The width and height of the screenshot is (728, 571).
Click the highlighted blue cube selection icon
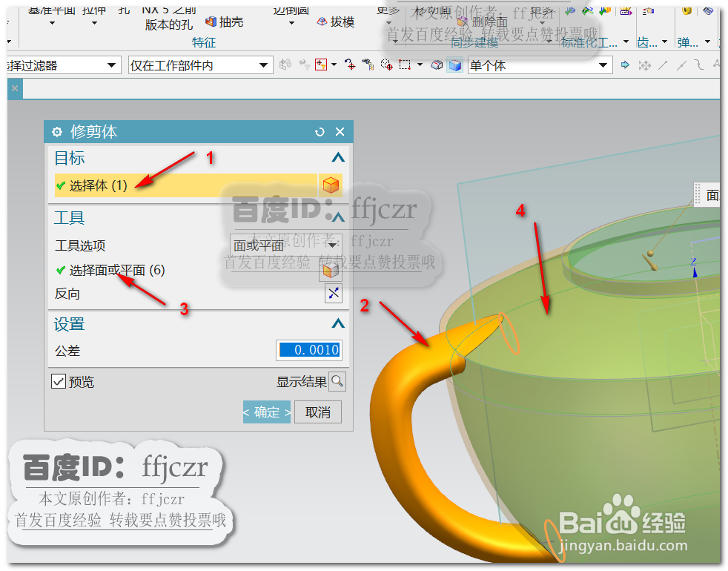pos(455,65)
